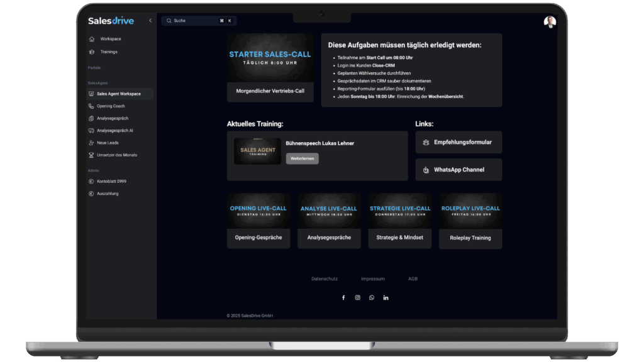
Task: Open the Empfehlungsformular link button
Action: [458, 142]
